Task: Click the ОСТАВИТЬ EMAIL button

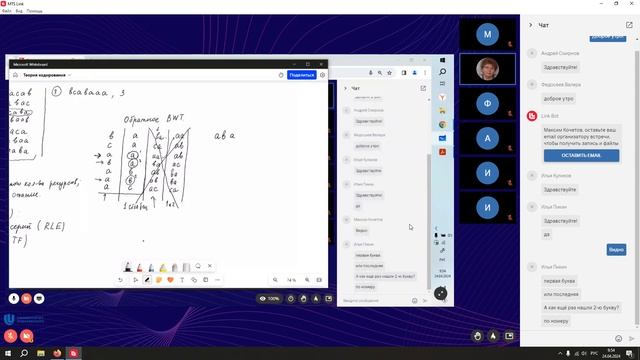Action: (x=581, y=156)
